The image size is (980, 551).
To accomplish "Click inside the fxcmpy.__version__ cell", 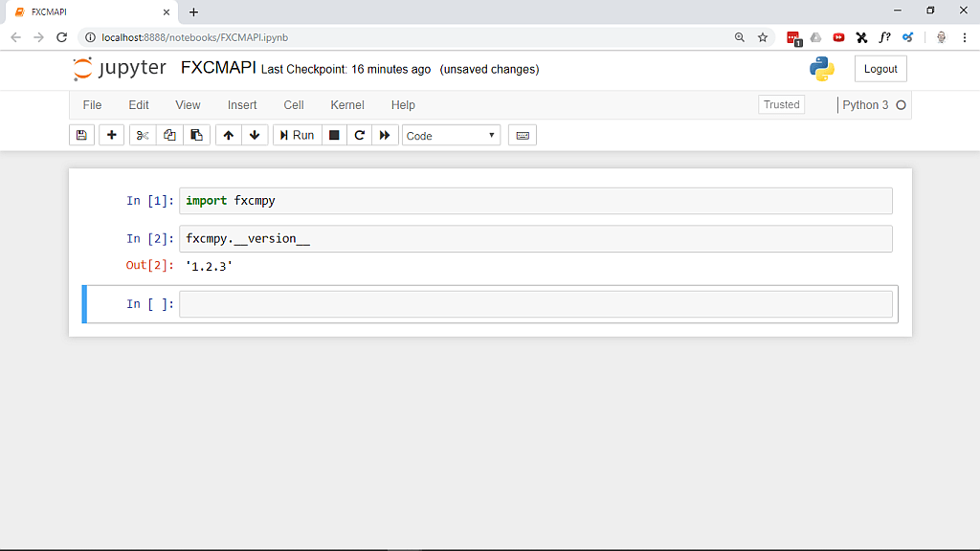I will tap(536, 238).
